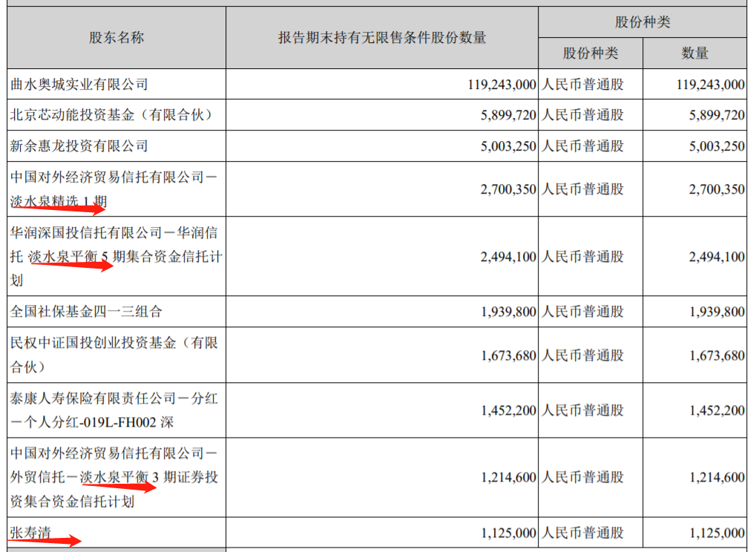Select 人民币普通股 in the 民权中证 row
756x552 pixels.
pos(582,355)
